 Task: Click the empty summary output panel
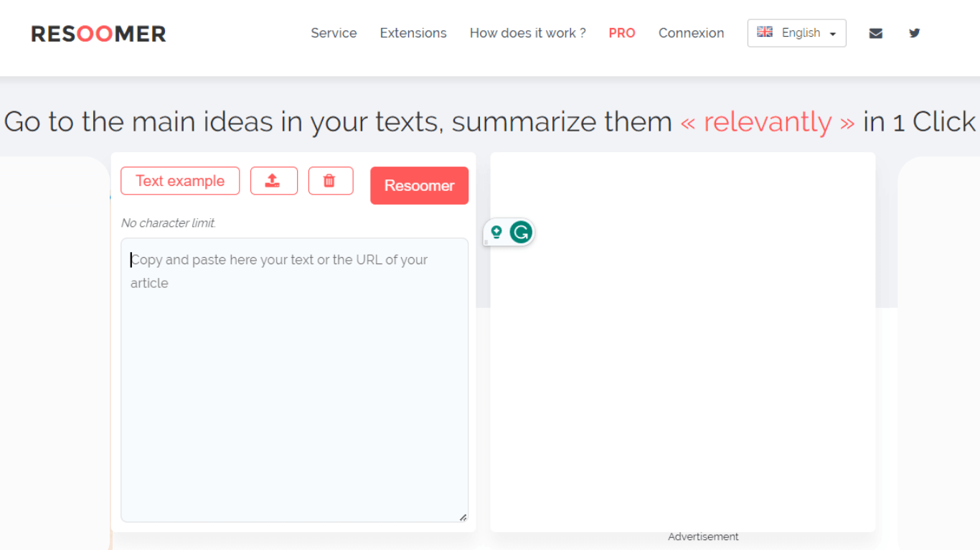coord(682,342)
